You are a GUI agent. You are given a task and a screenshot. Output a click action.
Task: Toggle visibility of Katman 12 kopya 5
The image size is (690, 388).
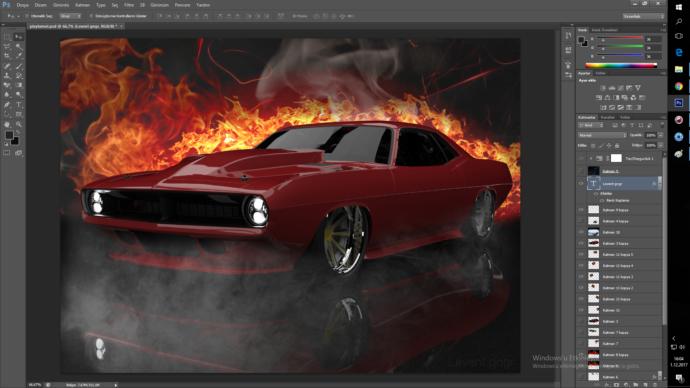pos(581,254)
